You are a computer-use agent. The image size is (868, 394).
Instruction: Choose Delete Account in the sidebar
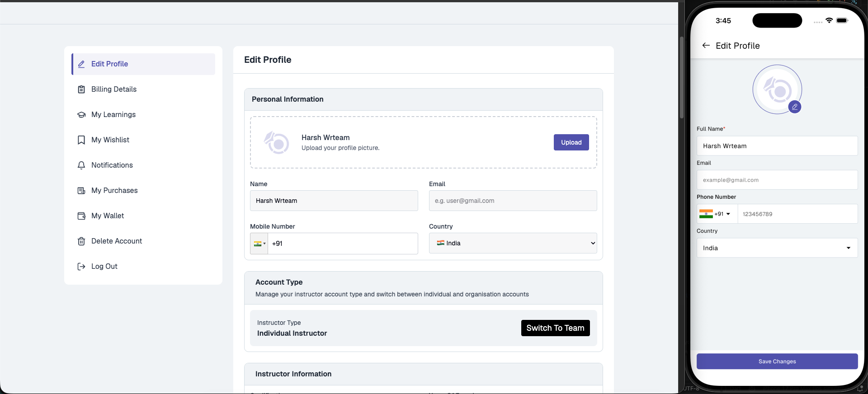pos(143,241)
